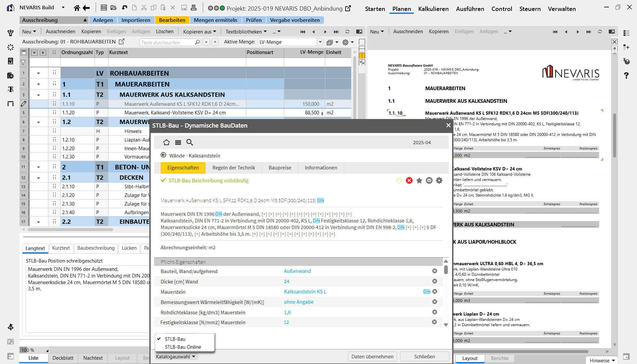Open the list menu icon in the STLB-Bau dialog

coord(178,142)
